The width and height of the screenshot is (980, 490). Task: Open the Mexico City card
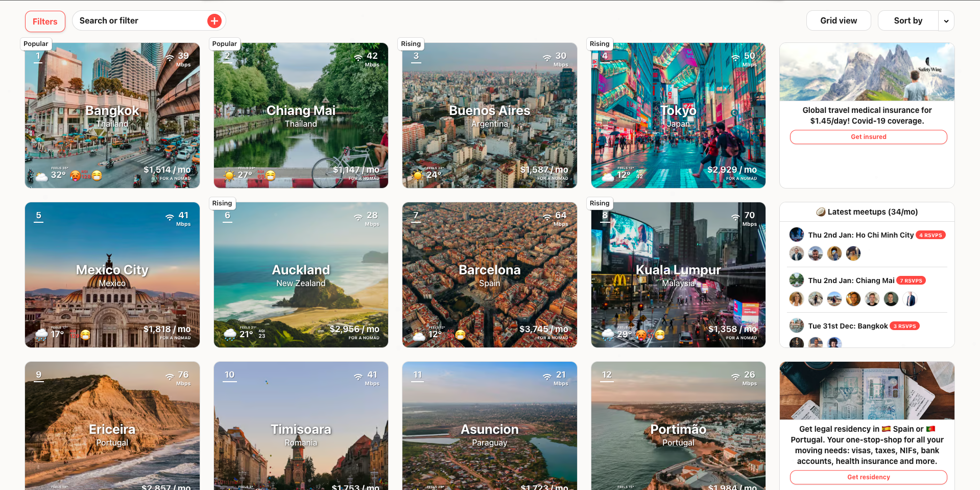[x=112, y=275]
